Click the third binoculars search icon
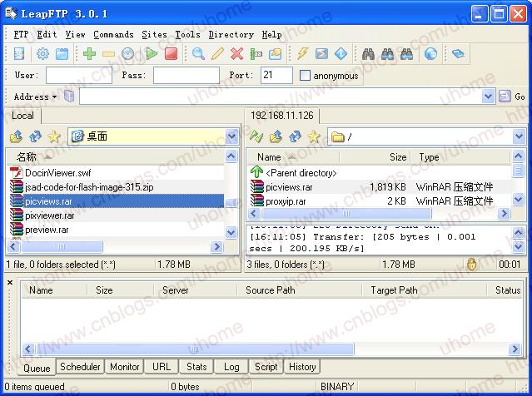Screen dimensions: 532x396 click(407, 53)
